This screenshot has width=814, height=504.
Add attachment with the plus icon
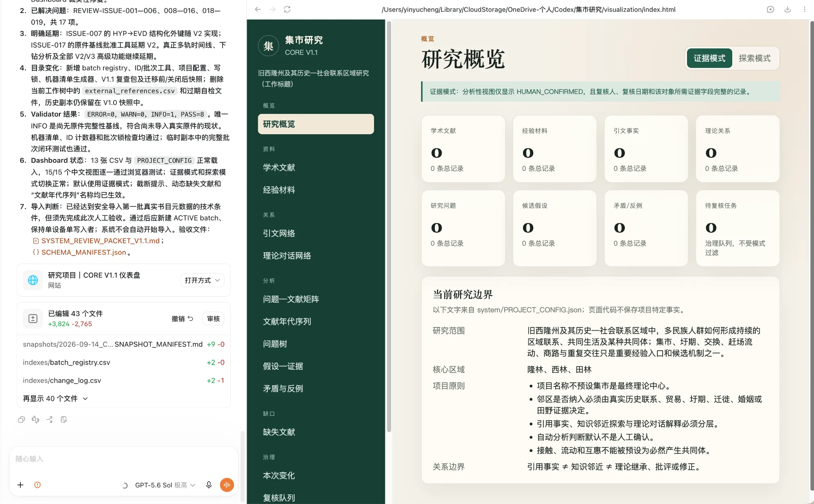20,485
